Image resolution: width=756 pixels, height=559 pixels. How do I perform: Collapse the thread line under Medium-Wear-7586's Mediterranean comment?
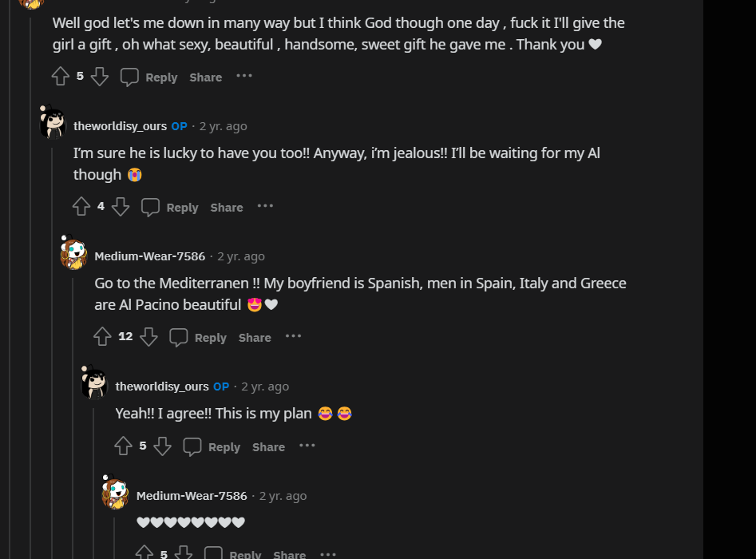[73, 414]
